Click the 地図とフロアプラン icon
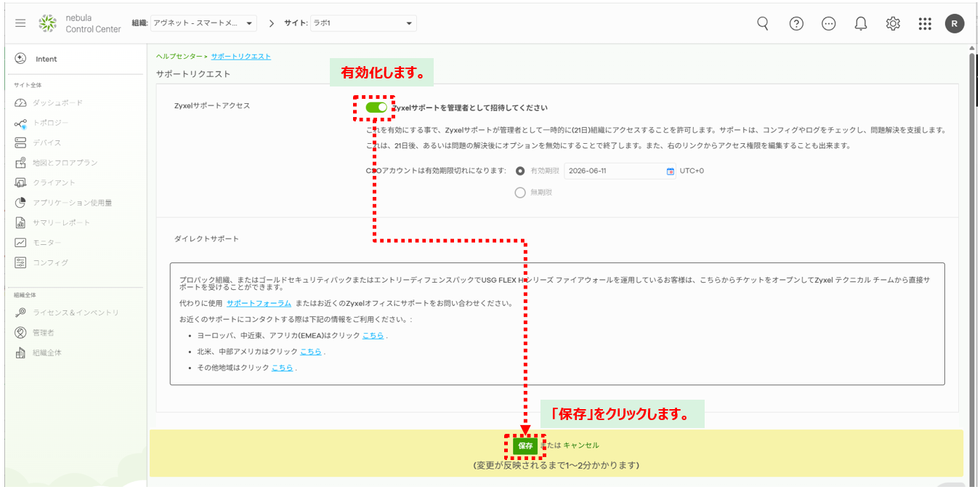980x492 pixels. [20, 163]
